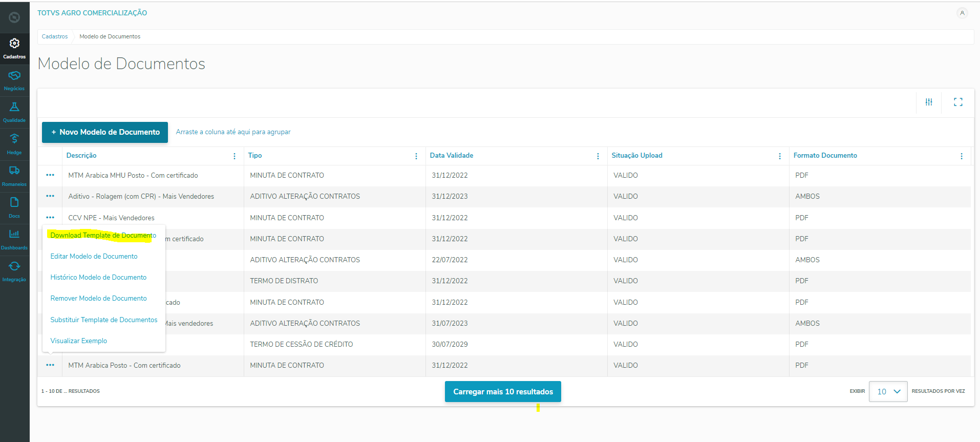Click VALIDO in TERMO DE DISTRATO row
The width and height of the screenshot is (980, 442).
click(x=626, y=281)
